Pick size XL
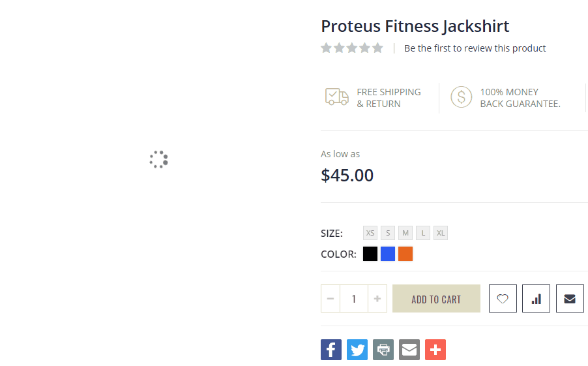The height and width of the screenshot is (366, 588). pos(441,233)
